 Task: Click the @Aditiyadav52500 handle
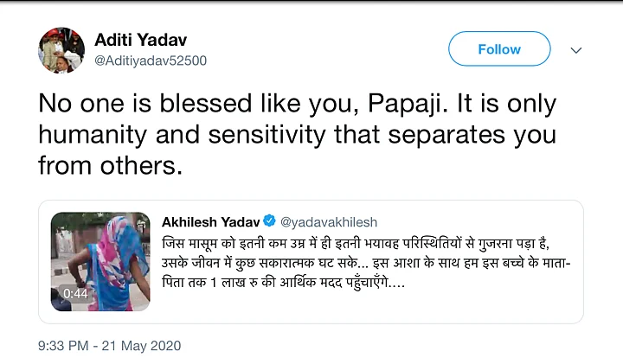pyautogui.click(x=150, y=61)
